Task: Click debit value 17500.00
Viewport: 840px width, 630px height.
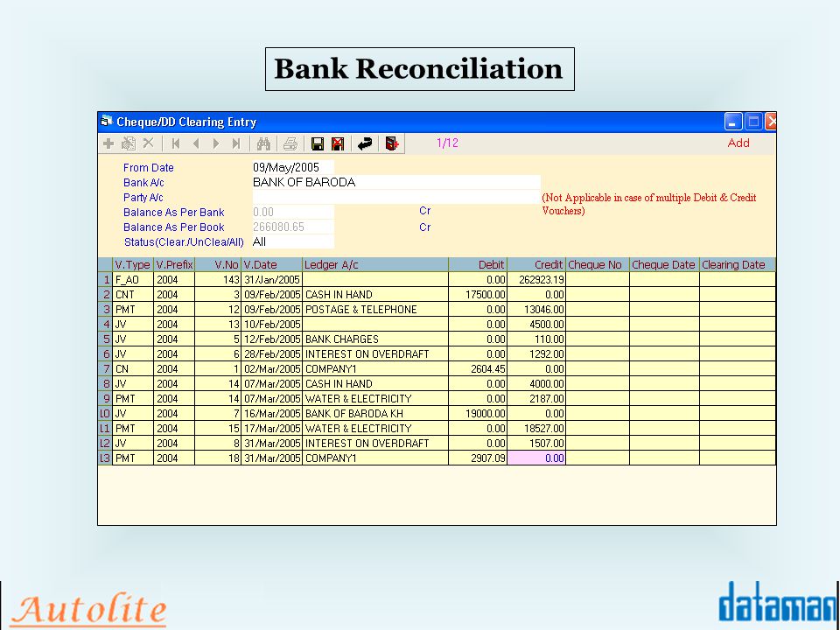Action: (x=478, y=295)
